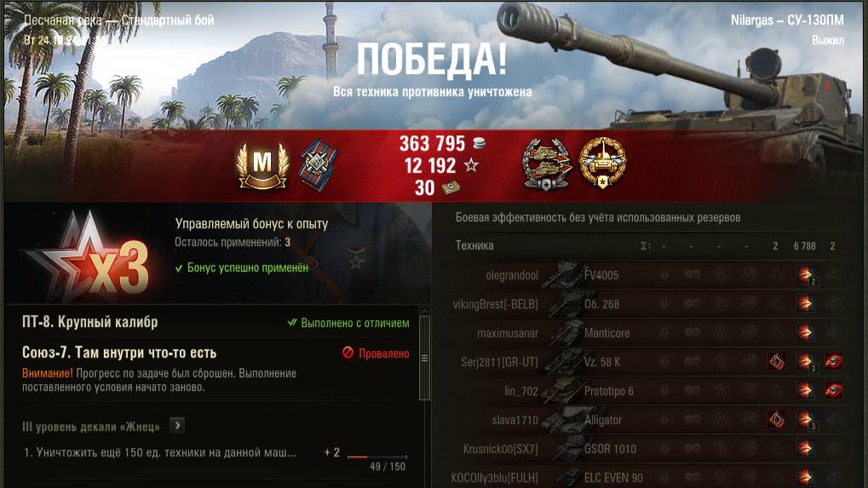Click the ПТ-8 completed with honors checkmark
The width and height of the screenshot is (868, 488).
pyautogui.click(x=291, y=323)
